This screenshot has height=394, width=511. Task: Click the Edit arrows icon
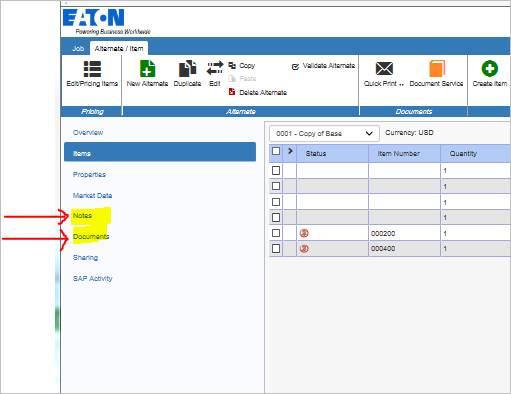coord(215,69)
